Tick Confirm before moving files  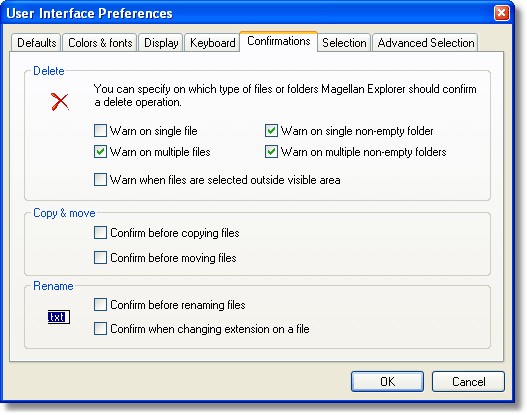[100, 258]
